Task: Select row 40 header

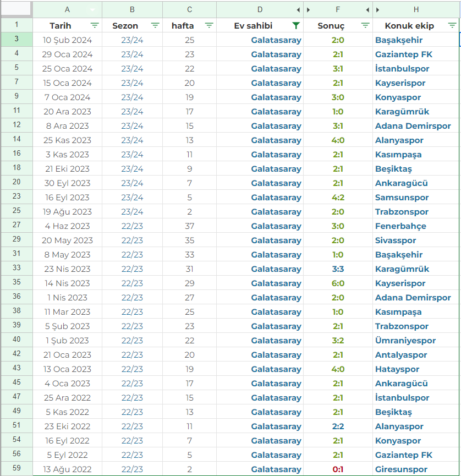Action: click(x=17, y=340)
